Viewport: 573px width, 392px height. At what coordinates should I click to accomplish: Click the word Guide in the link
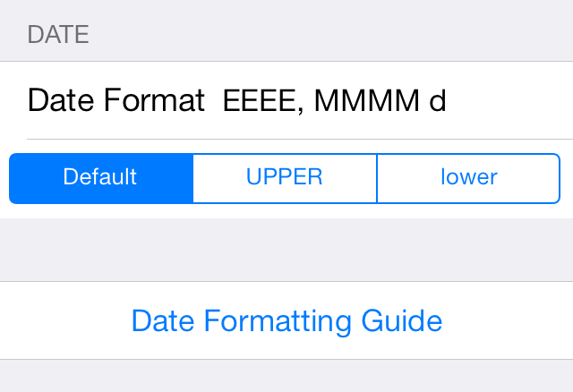click(402, 320)
